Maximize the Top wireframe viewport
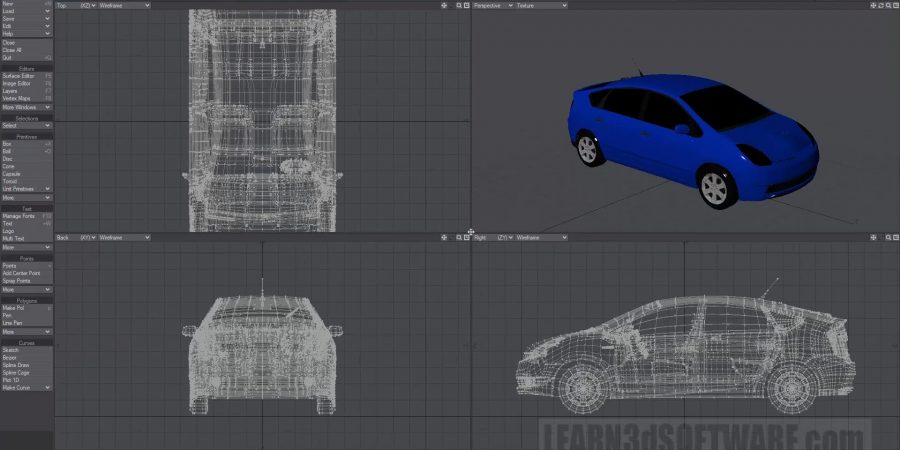This screenshot has height=450, width=900. click(x=466, y=5)
